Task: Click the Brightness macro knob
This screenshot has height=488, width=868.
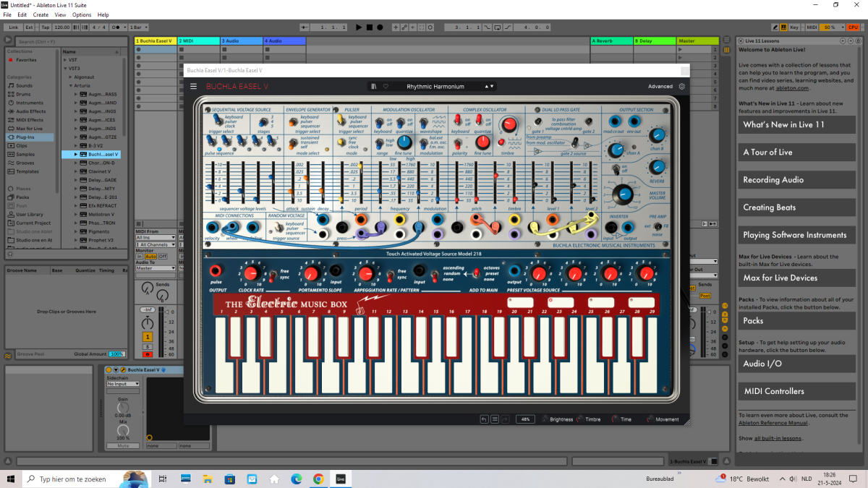Action: click(544, 419)
